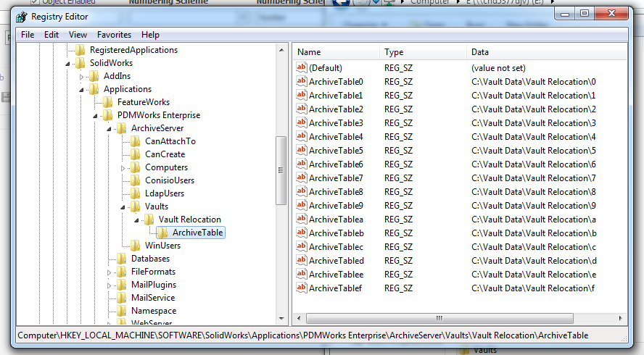Open the Edit menu
This screenshot has height=355, width=644.
[51, 35]
